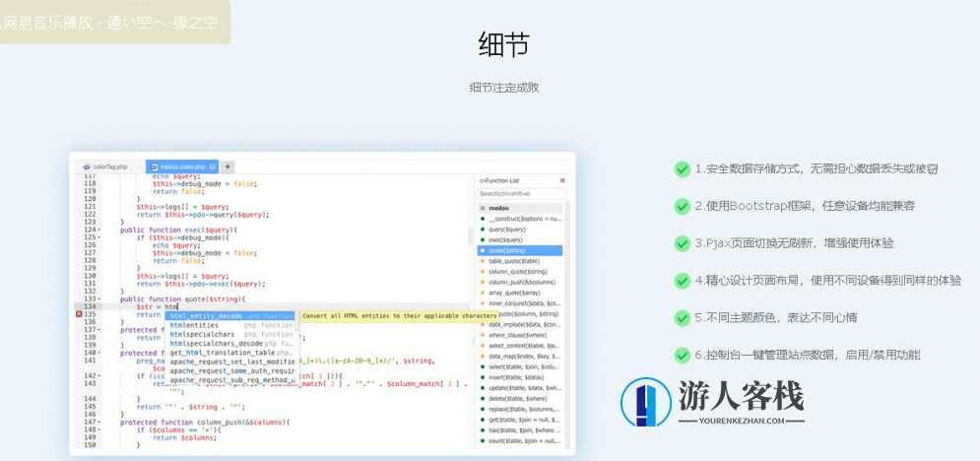Choose apache_request_set_last_modified suggestion
Image resolution: width=980 pixels, height=461 pixels.
point(230,362)
